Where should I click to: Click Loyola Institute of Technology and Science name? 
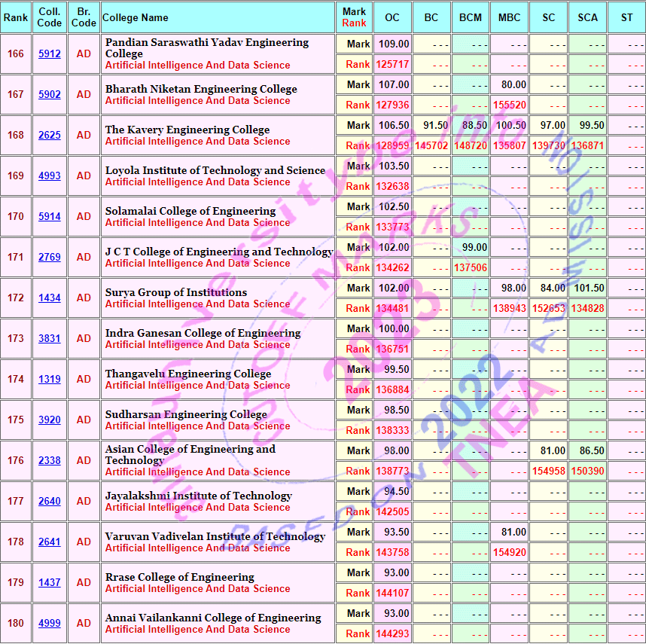point(215,170)
